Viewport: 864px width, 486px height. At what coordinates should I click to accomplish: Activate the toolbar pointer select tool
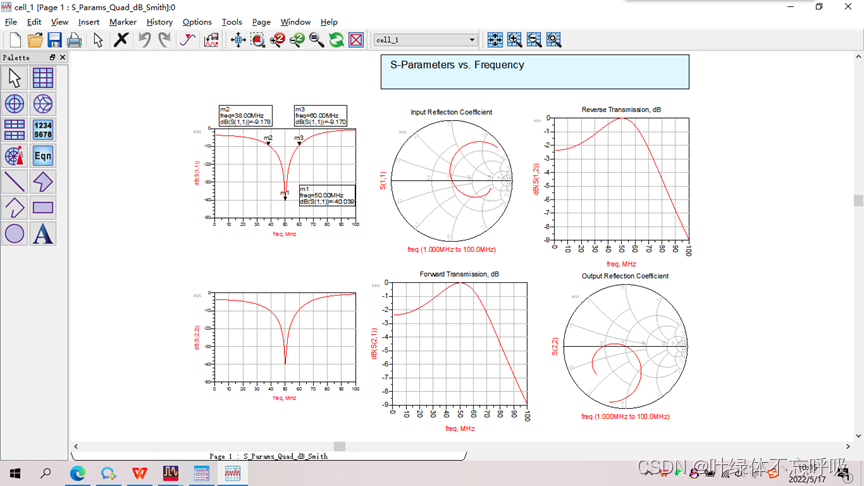[98, 40]
